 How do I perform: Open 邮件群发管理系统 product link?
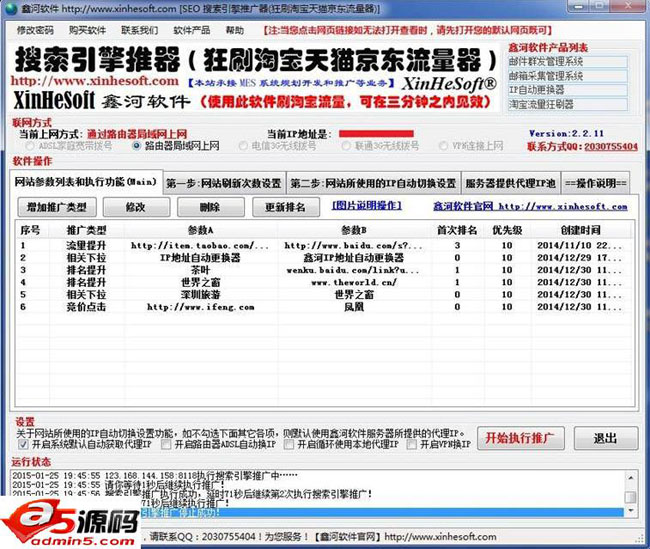pyautogui.click(x=568, y=62)
